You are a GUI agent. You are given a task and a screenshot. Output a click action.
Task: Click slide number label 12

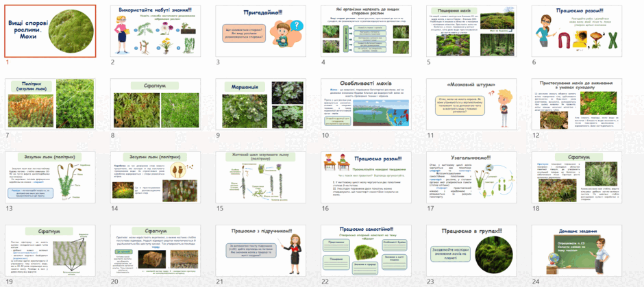pyautogui.click(x=535, y=136)
